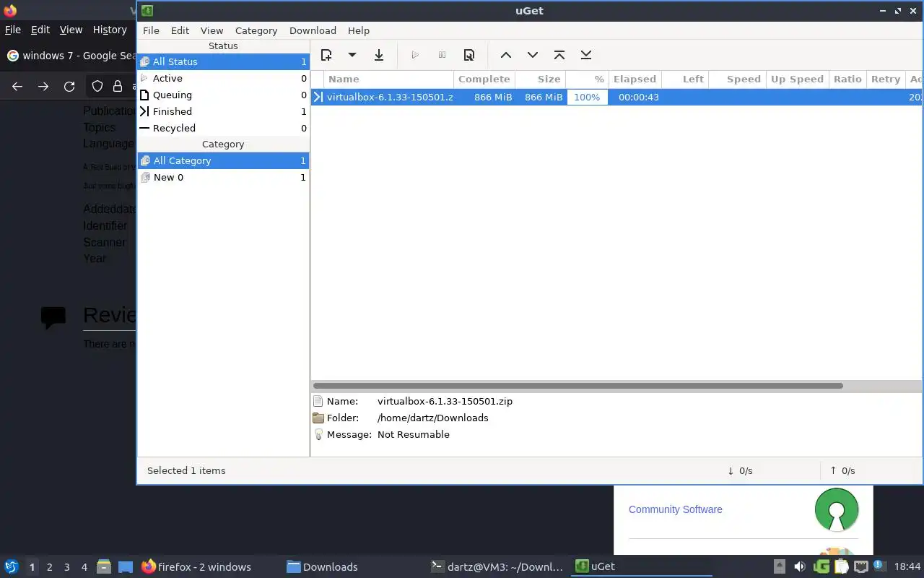Image resolution: width=924 pixels, height=578 pixels.
Task: Click the 100% progress bar cell
Action: (587, 97)
